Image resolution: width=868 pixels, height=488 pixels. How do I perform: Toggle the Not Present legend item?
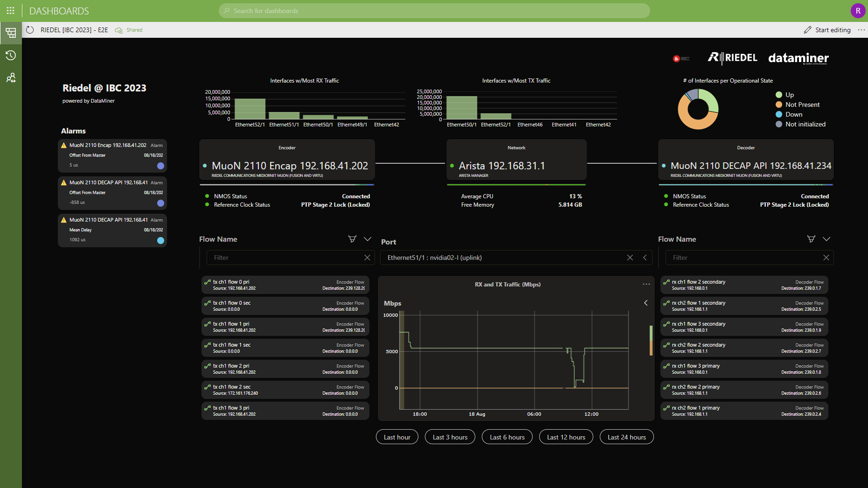(798, 105)
